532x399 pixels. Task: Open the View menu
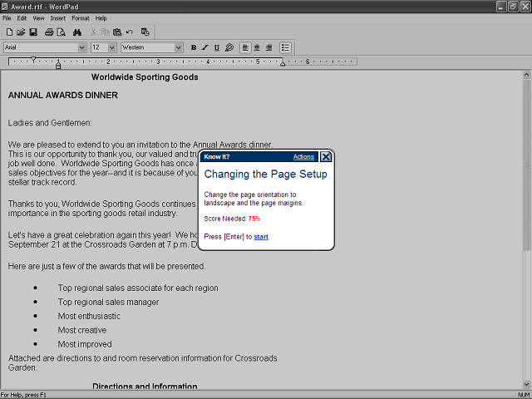pos(38,18)
